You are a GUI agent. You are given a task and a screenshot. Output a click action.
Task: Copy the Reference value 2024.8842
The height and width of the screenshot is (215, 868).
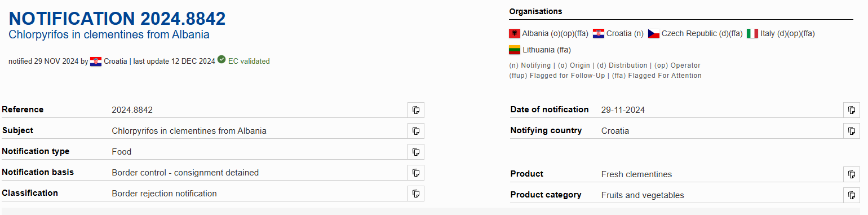[416, 110]
